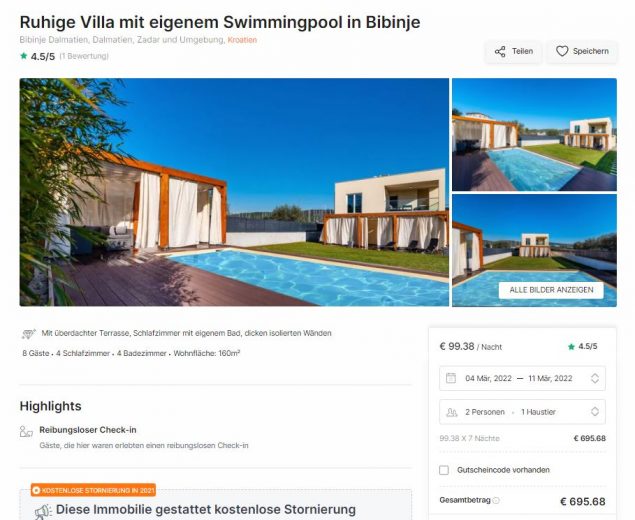Tick the Gutscheincode vorhanden checkbox
This screenshot has height=520, width=635.
click(444, 470)
